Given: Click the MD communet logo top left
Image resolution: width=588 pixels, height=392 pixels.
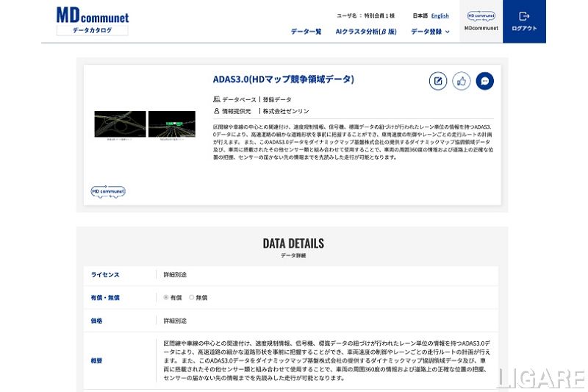Looking at the screenshot, I should (x=92, y=20).
